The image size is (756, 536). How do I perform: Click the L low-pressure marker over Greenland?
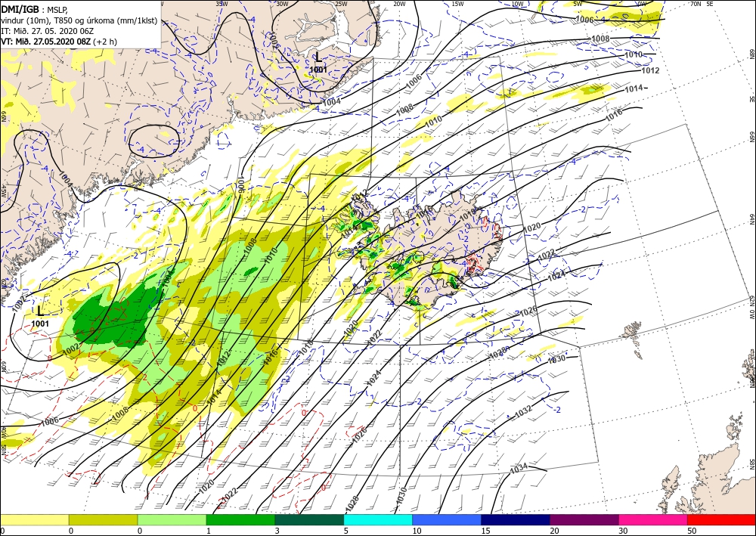[x=318, y=57]
